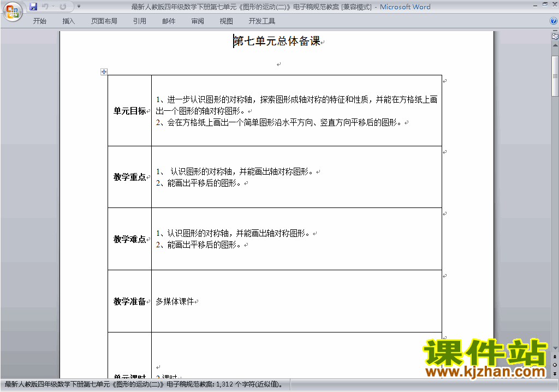Viewport: 559px width, 392px height.
Task: Open the 邮件 ribbon tab
Action: pos(169,21)
